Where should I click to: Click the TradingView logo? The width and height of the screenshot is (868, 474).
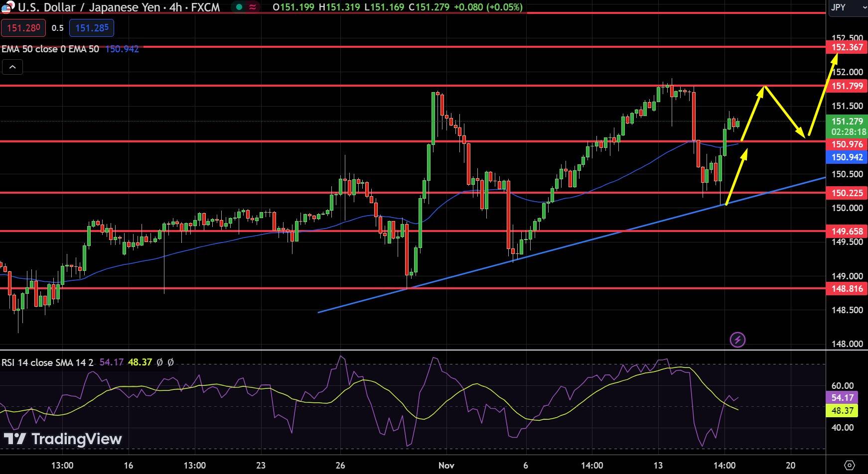coord(63,439)
